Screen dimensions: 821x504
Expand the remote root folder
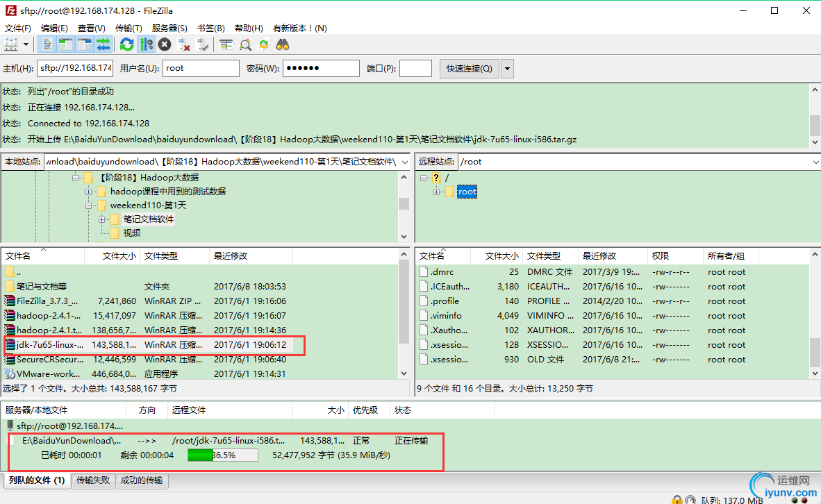436,192
